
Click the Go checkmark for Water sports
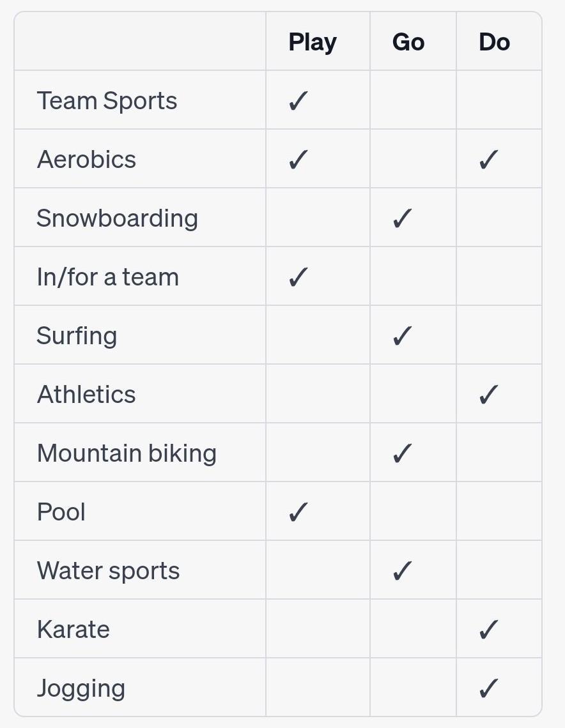[402, 571]
